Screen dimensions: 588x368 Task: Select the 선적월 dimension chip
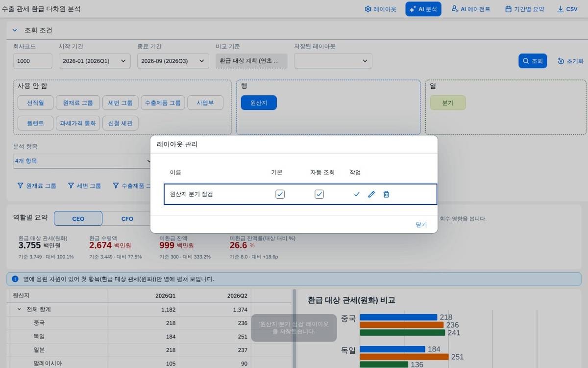(x=36, y=103)
